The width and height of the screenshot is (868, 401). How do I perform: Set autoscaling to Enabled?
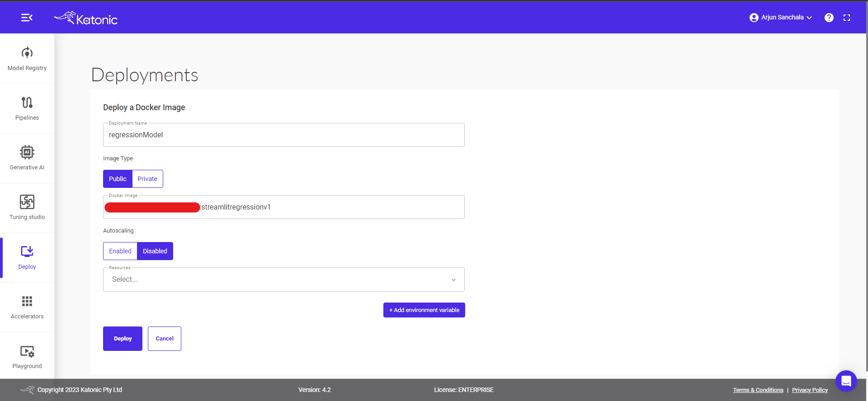(120, 251)
